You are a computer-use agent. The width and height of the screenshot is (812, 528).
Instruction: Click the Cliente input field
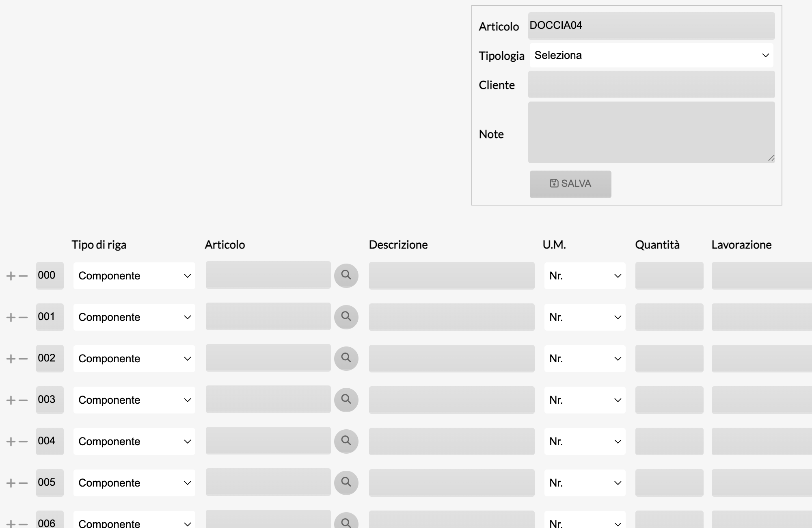651,84
